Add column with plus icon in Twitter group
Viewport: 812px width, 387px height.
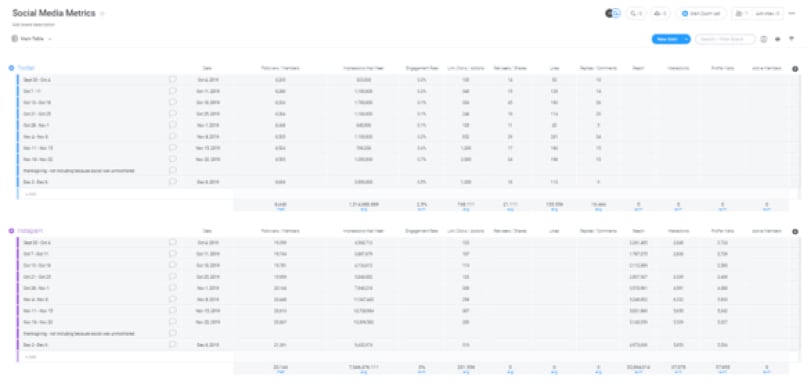point(795,69)
